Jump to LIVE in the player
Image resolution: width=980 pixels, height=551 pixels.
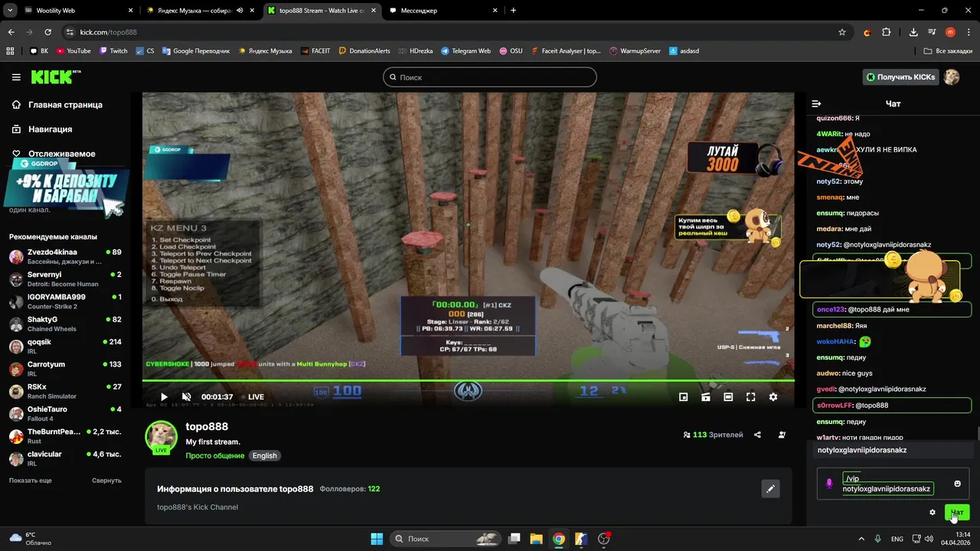point(252,397)
